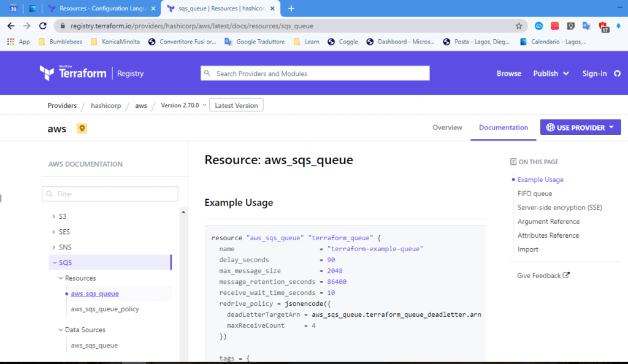
Task: Expand the Publish dropdown
Action: click(551, 74)
